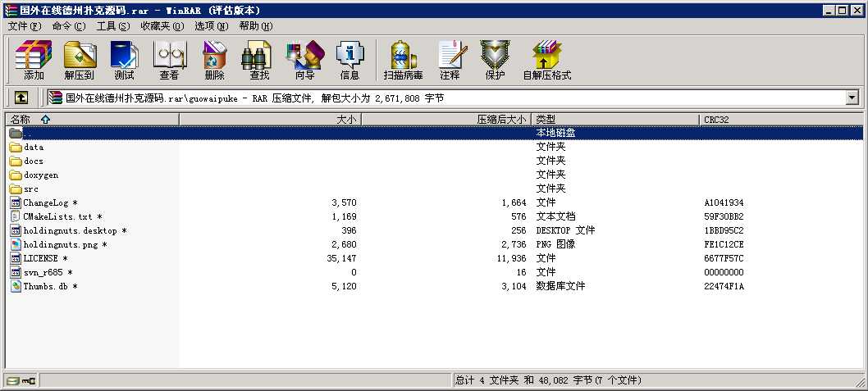Viewport: 868px width, 391px height.
Task: Open the 命令 (Commands) menu
Action: click(69, 26)
